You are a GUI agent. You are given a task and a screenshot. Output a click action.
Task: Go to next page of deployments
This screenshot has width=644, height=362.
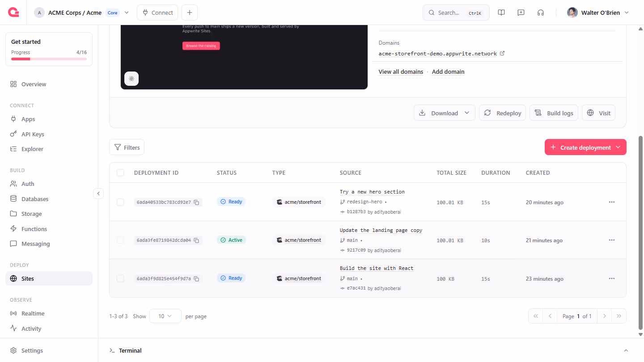coord(605,316)
